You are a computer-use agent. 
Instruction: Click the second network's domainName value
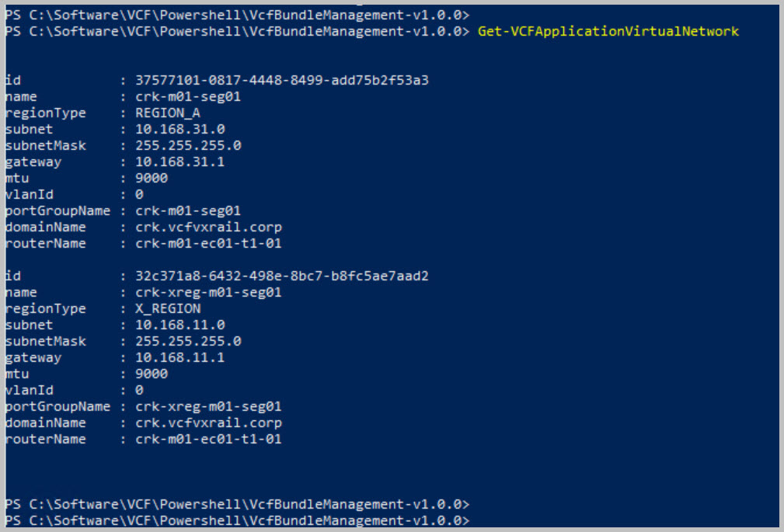click(x=208, y=422)
